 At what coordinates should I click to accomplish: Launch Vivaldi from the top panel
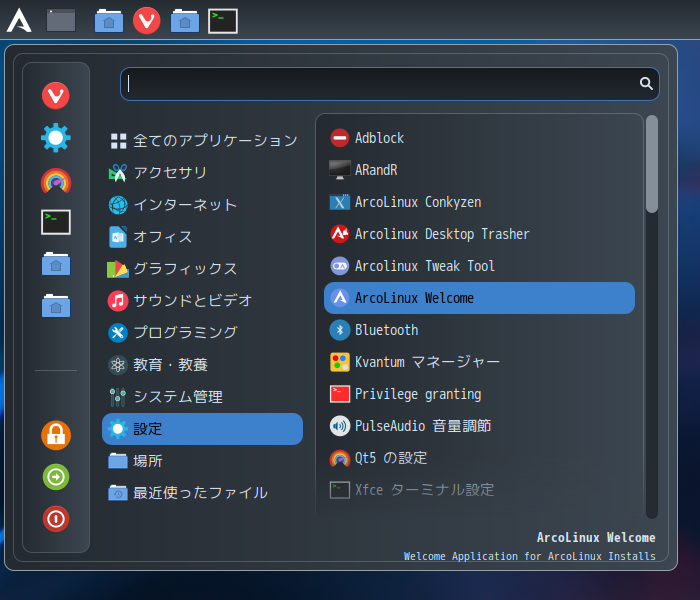(x=147, y=21)
